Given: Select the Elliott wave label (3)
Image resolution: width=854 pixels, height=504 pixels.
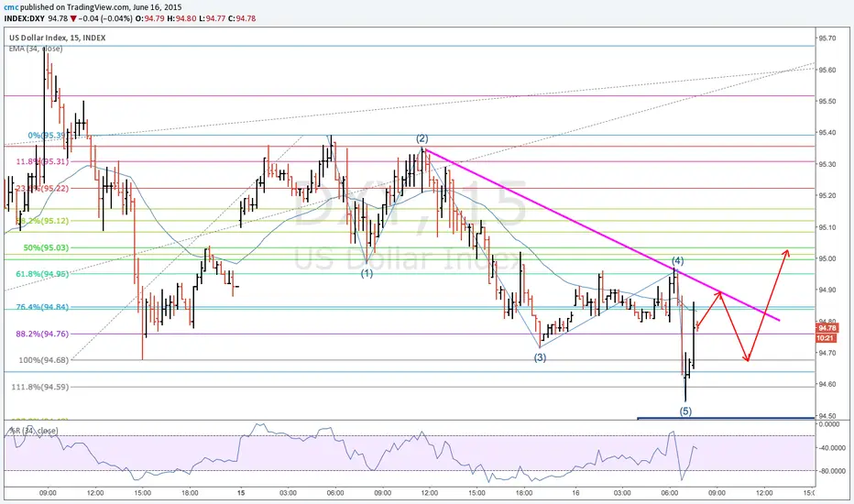Looking at the screenshot, I should point(540,357).
